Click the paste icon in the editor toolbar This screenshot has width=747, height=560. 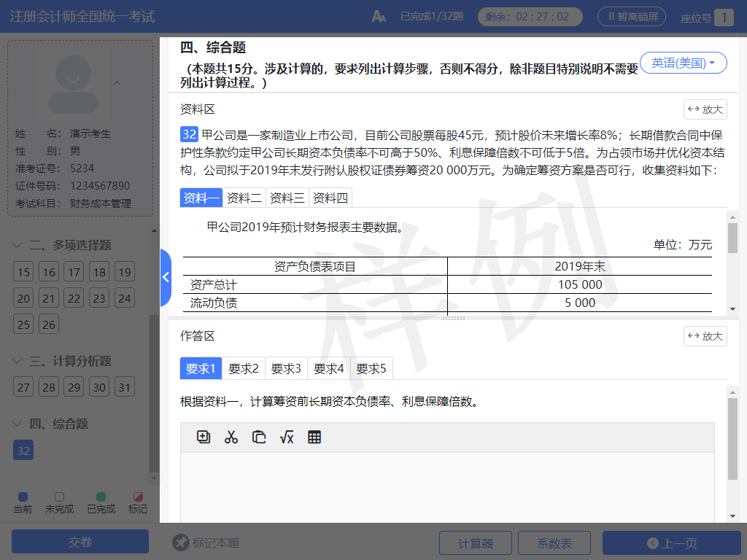coord(259,437)
